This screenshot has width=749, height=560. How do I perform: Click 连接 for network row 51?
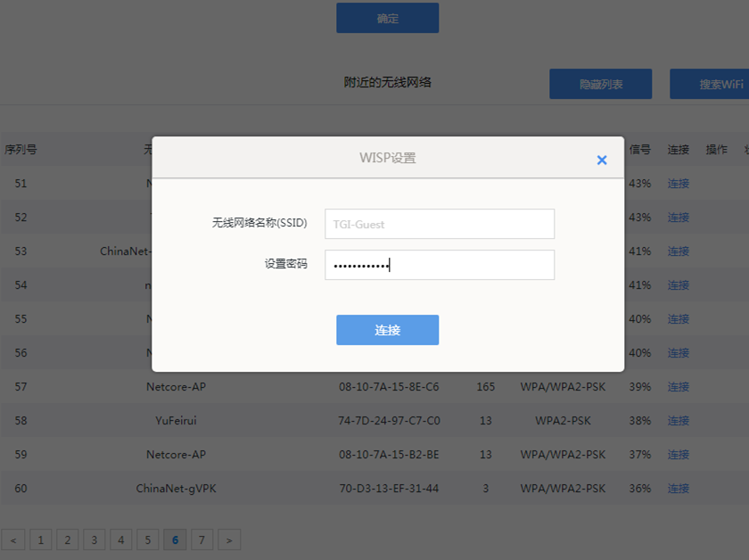[x=678, y=183]
